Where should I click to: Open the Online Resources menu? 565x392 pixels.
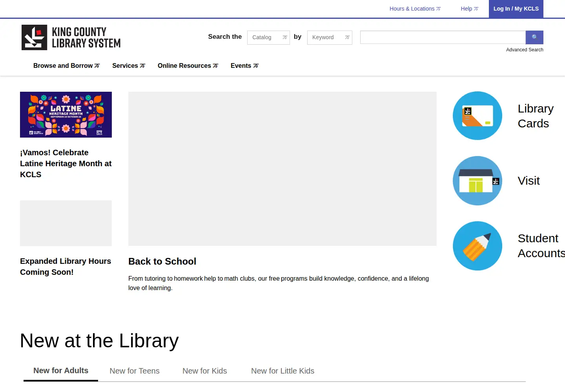[x=188, y=66]
